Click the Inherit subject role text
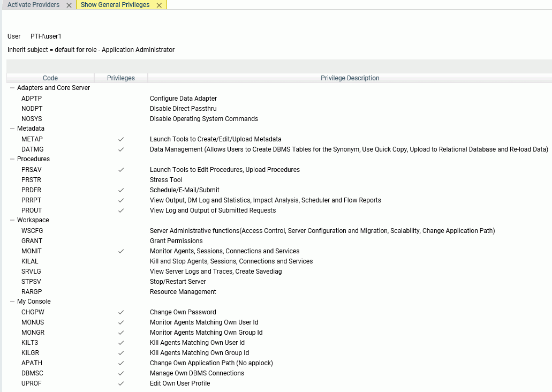 (x=91, y=50)
